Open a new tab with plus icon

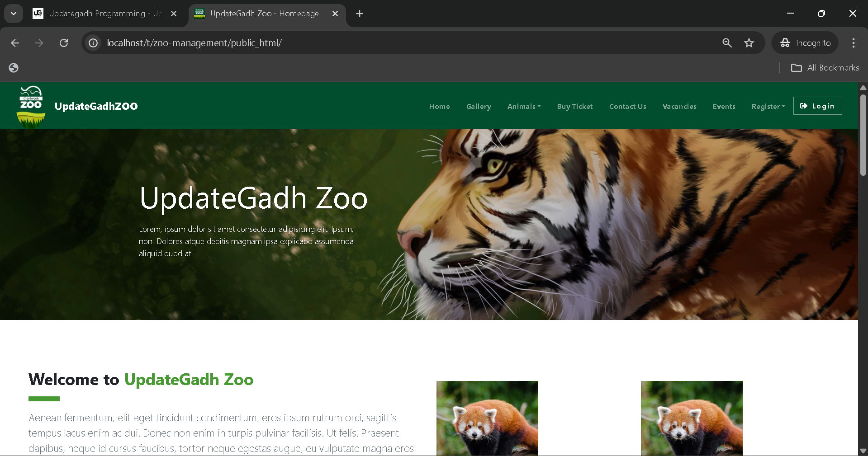click(360, 14)
